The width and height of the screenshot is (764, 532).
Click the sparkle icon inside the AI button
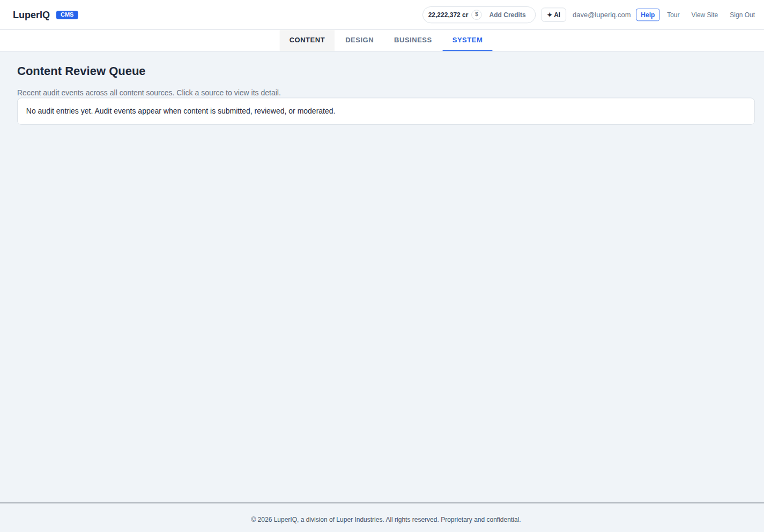tap(548, 14)
